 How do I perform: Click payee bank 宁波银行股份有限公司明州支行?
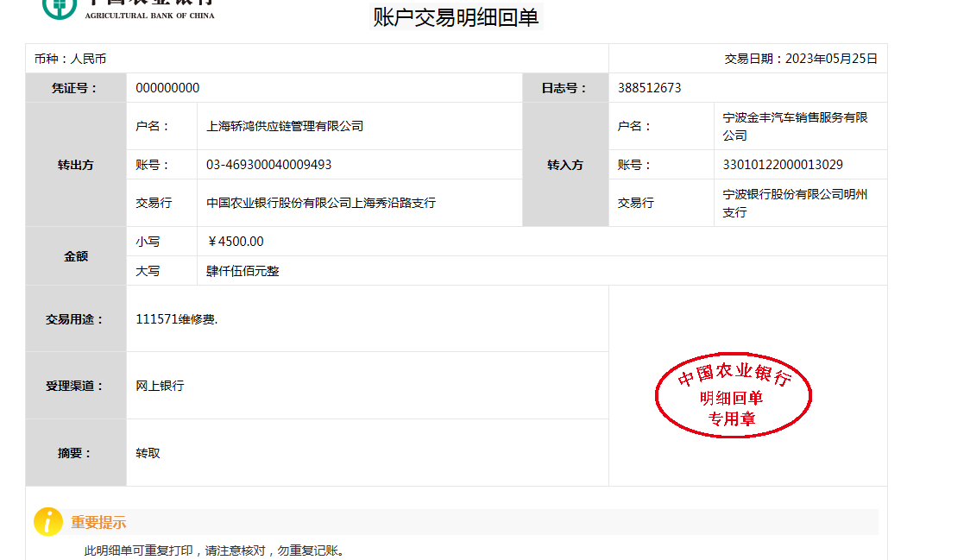click(x=795, y=203)
